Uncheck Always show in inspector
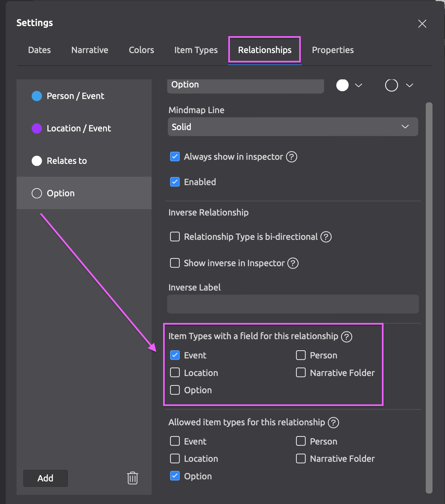Image resolution: width=445 pixels, height=504 pixels. tap(175, 157)
